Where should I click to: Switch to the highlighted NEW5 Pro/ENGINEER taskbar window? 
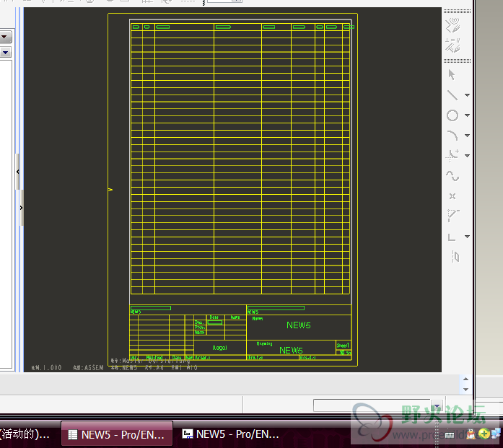click(117, 434)
